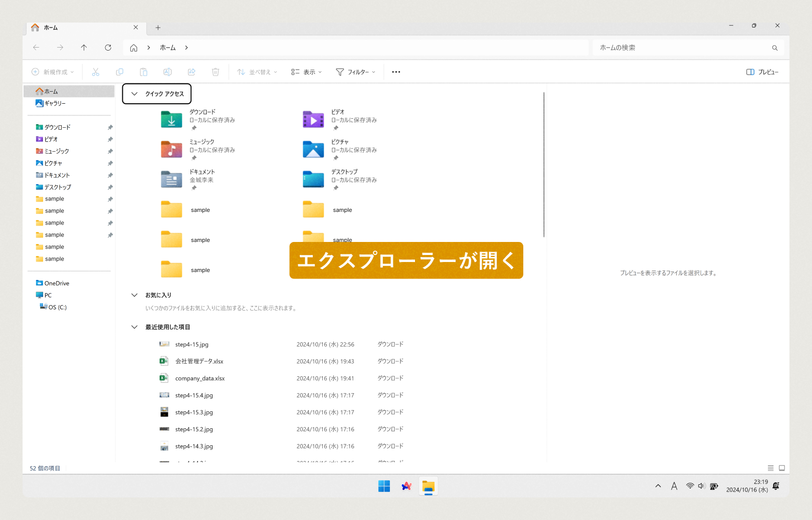The image size is (812, 520).
Task: Open the 並べ替え sort dropdown
Action: (x=257, y=72)
